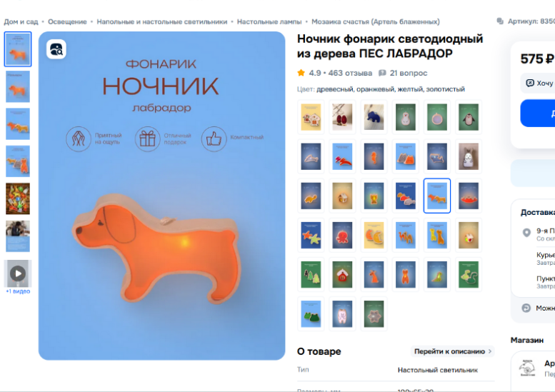Choose the red house variant on green background
Image resolution: width=555 pixels, height=392 pixels.
click(x=342, y=274)
